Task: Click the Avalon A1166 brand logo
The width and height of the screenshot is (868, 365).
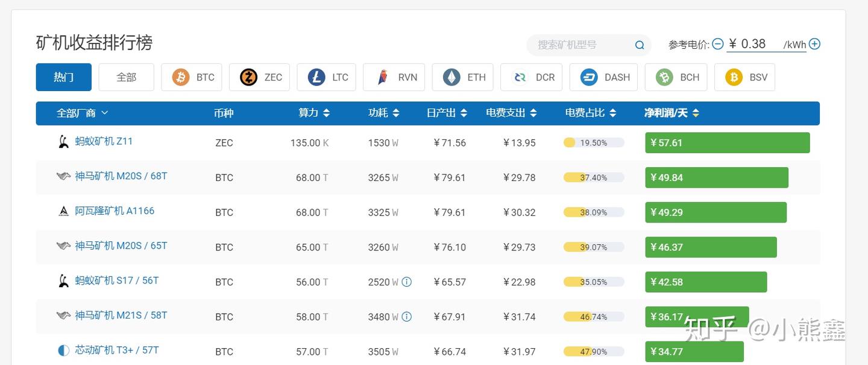Action: pos(63,211)
